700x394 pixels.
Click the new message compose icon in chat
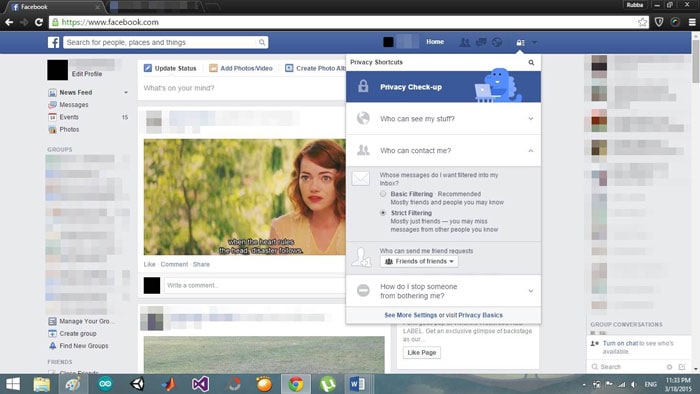(x=682, y=367)
